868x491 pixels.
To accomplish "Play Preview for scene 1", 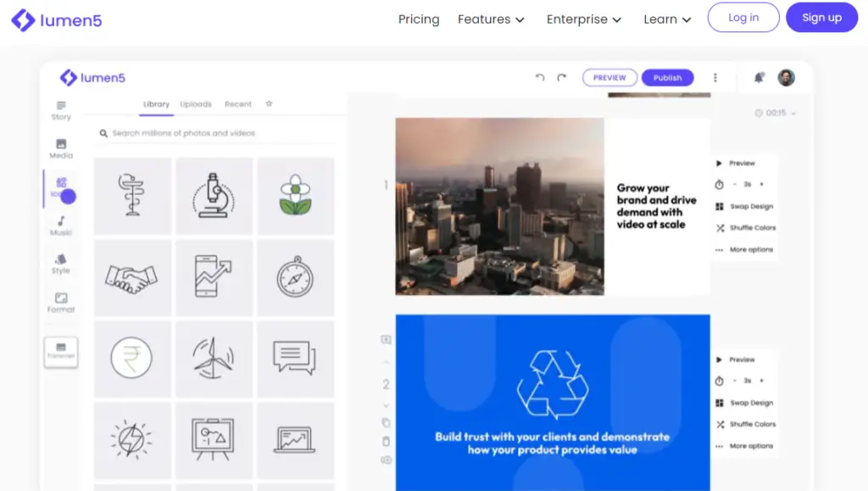I will 736,164.
